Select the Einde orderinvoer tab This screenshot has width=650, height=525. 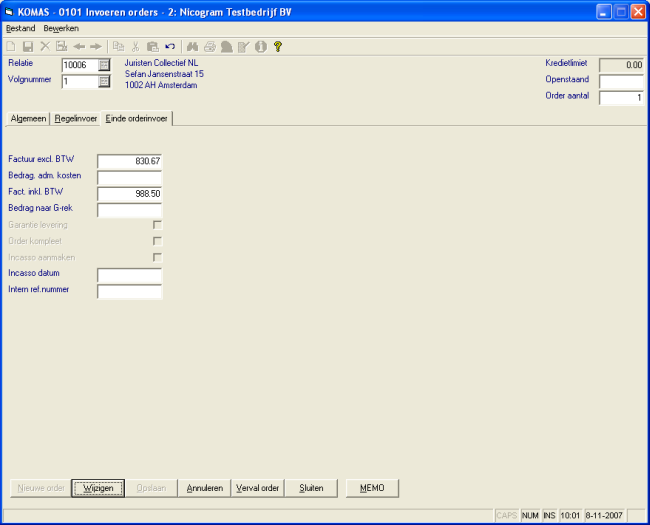coord(136,119)
